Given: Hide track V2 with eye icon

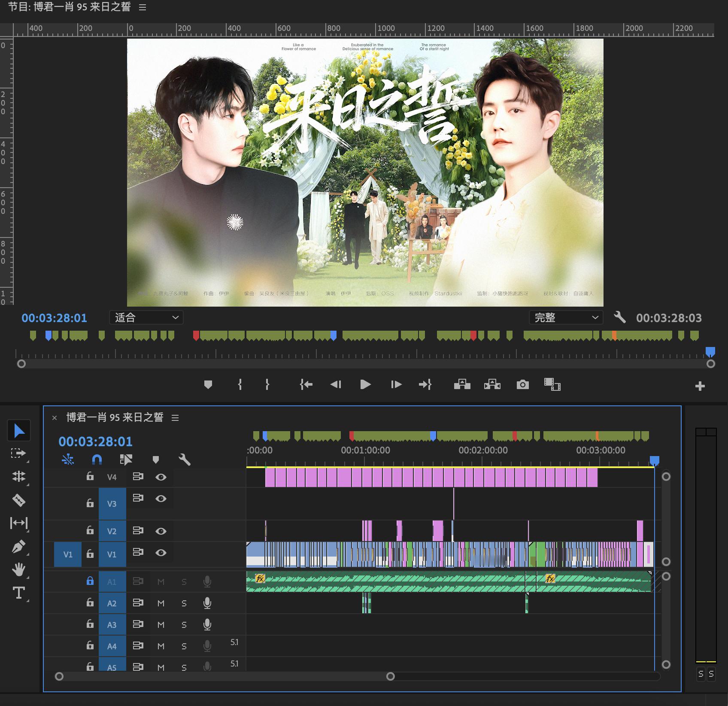Looking at the screenshot, I should pos(161,531).
